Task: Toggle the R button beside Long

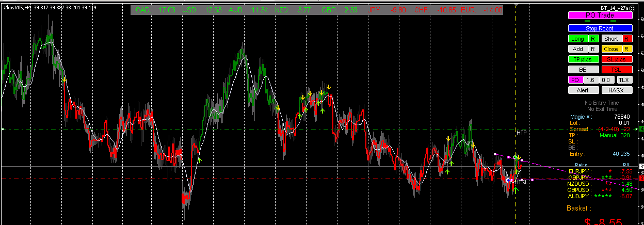Action: click(x=593, y=39)
